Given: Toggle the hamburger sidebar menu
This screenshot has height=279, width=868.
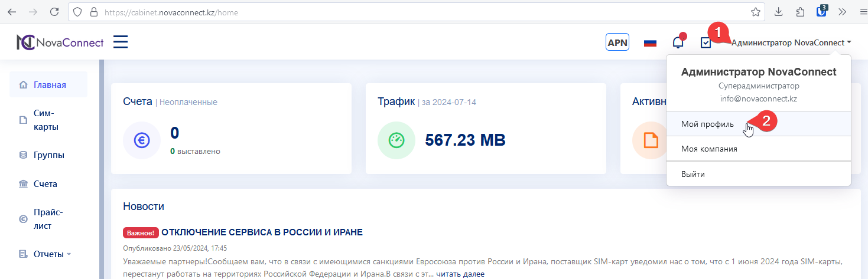Looking at the screenshot, I should [x=121, y=42].
